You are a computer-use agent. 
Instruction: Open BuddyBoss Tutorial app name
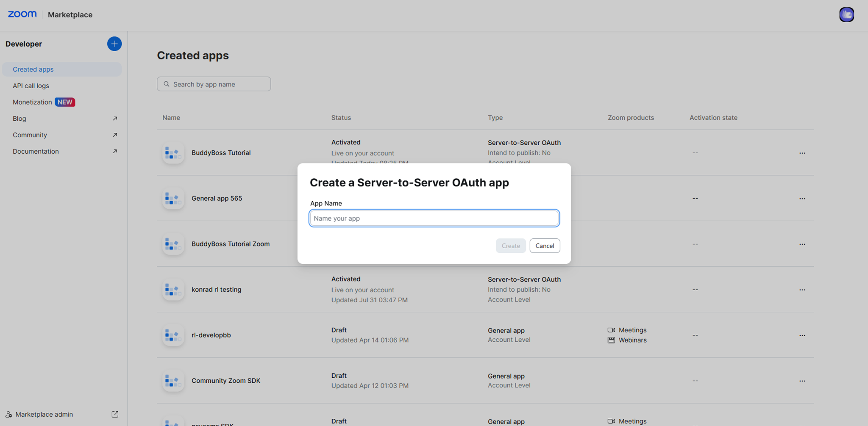[x=221, y=153]
